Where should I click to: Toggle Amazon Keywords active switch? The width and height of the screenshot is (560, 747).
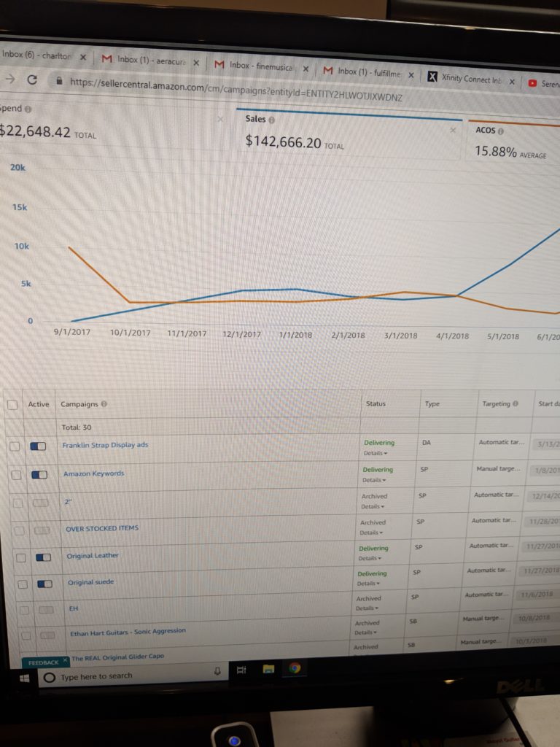(39, 475)
